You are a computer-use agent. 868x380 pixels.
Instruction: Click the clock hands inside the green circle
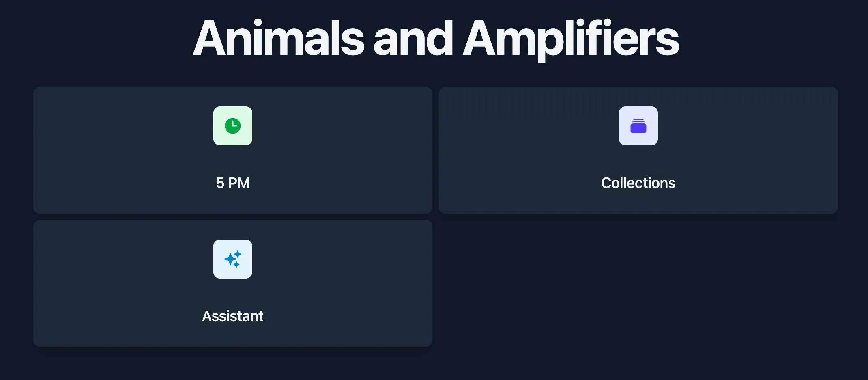pyautogui.click(x=234, y=125)
